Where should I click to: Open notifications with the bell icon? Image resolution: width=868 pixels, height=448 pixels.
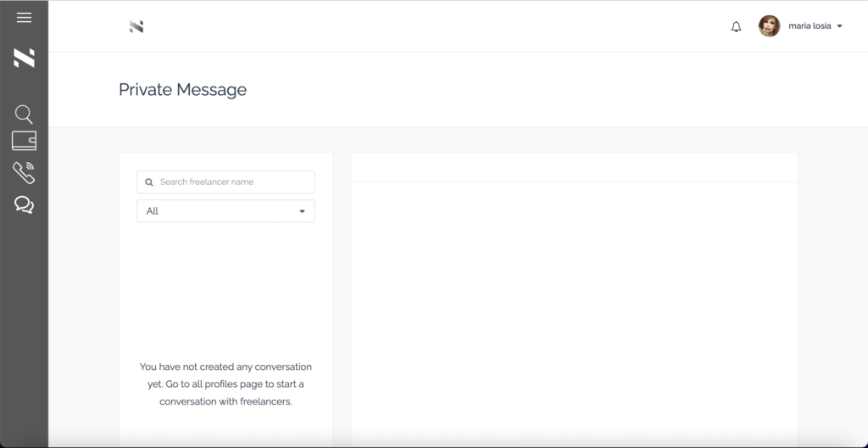point(736,27)
